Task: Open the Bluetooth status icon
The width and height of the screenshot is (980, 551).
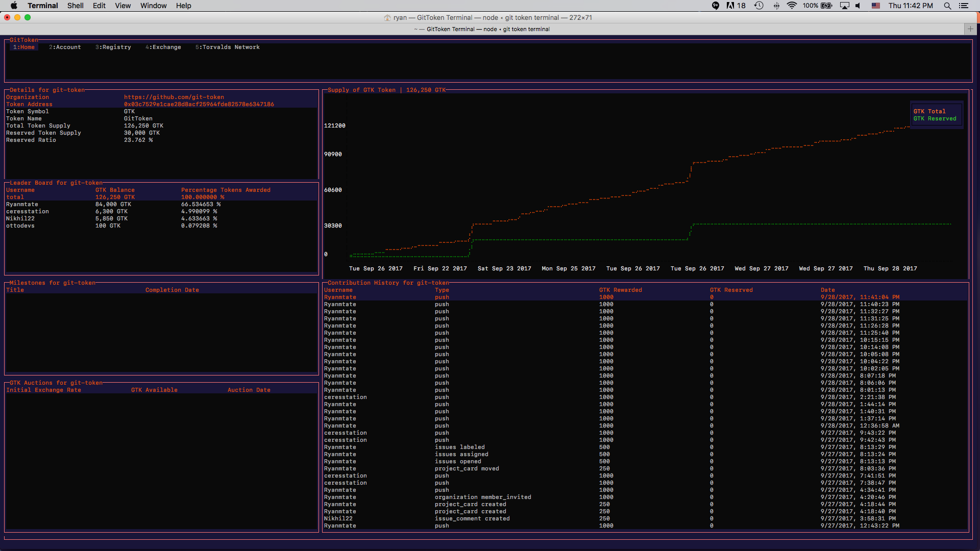Action: tap(776, 6)
